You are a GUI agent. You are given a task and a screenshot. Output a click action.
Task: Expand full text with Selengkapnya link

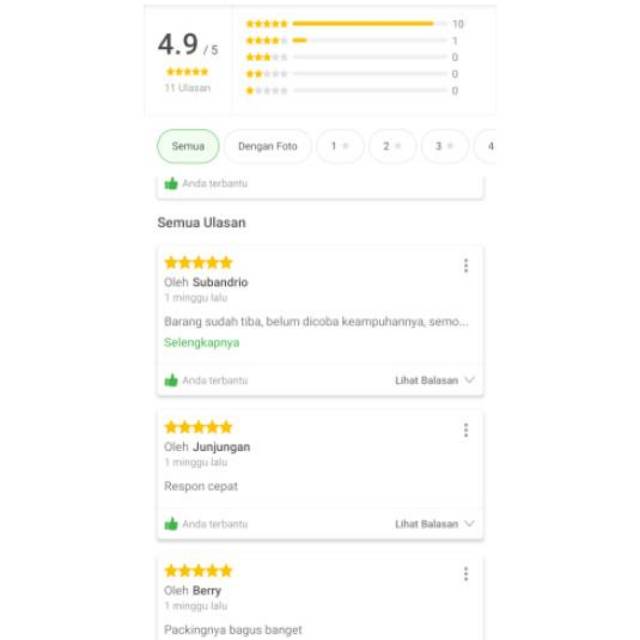tap(201, 343)
